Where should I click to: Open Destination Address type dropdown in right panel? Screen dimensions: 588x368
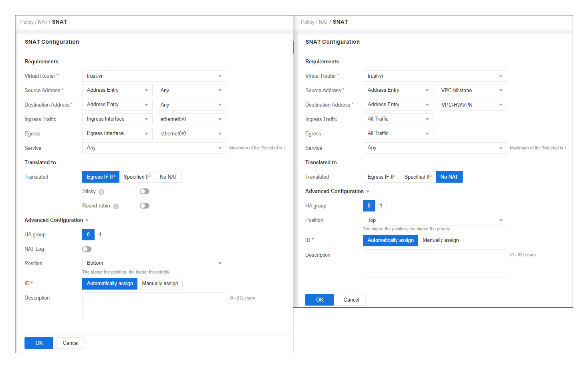398,105
